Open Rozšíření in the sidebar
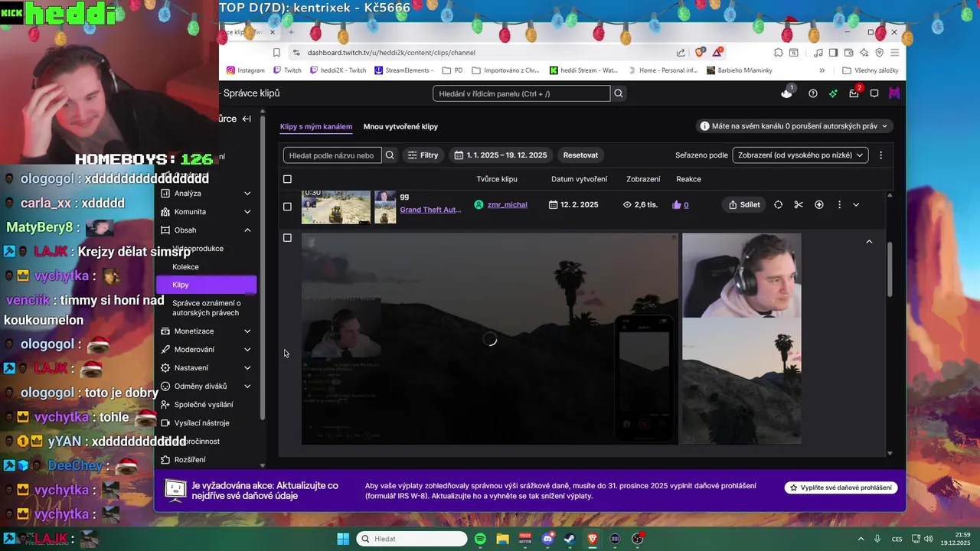The image size is (980, 551). (x=190, y=460)
